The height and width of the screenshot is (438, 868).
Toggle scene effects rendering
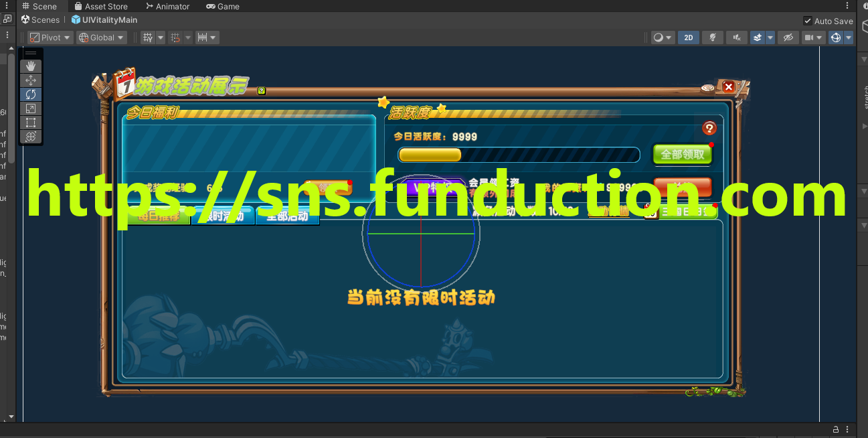point(758,38)
